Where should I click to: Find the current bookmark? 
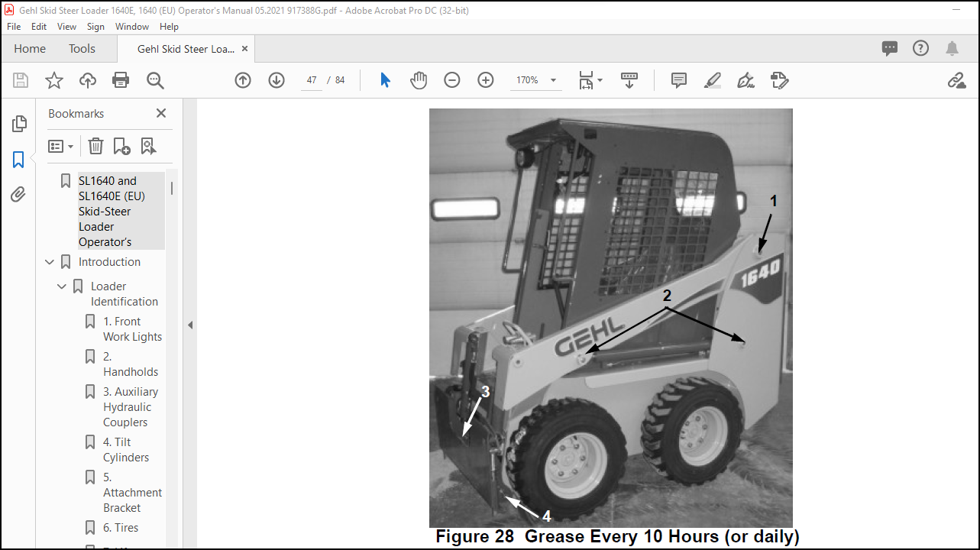tap(148, 146)
